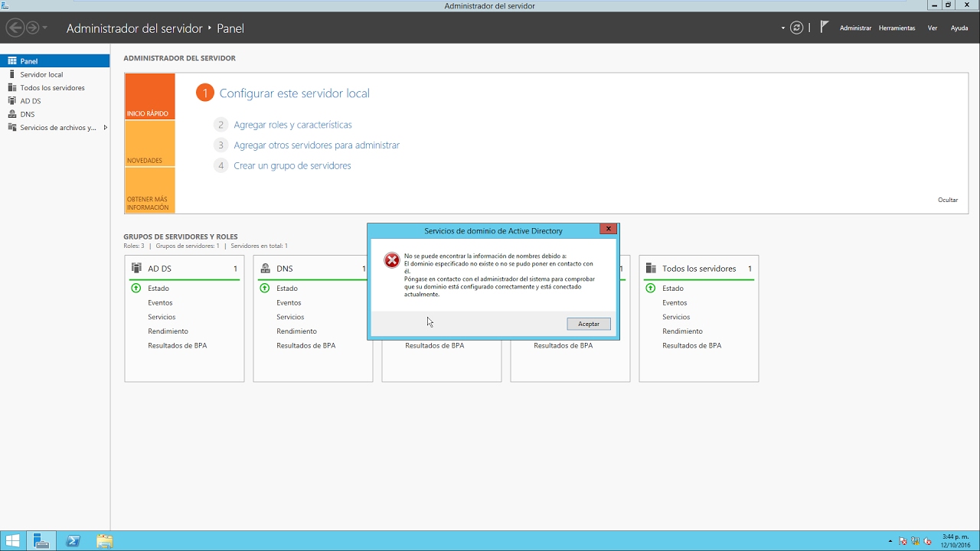Open Agregar otros servidores para administrar
This screenshot has height=551, width=980.
click(316, 145)
